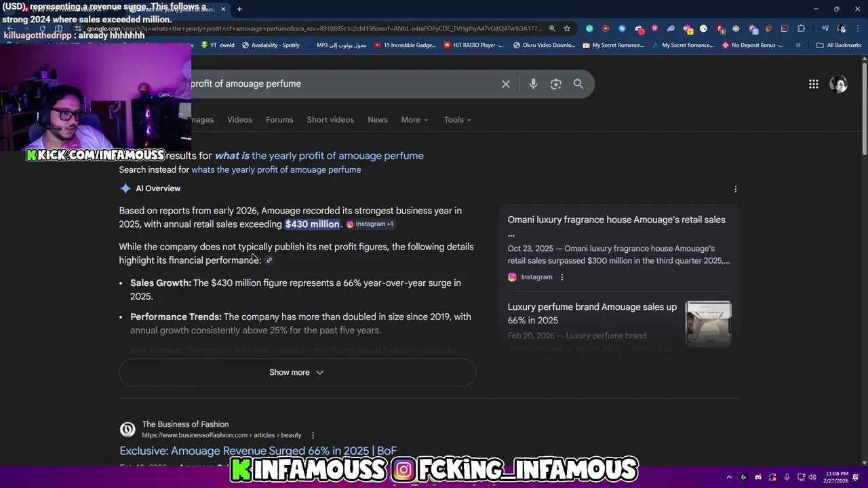The image size is (868, 488).
Task: Switch to the Forums results tab
Action: coord(279,120)
